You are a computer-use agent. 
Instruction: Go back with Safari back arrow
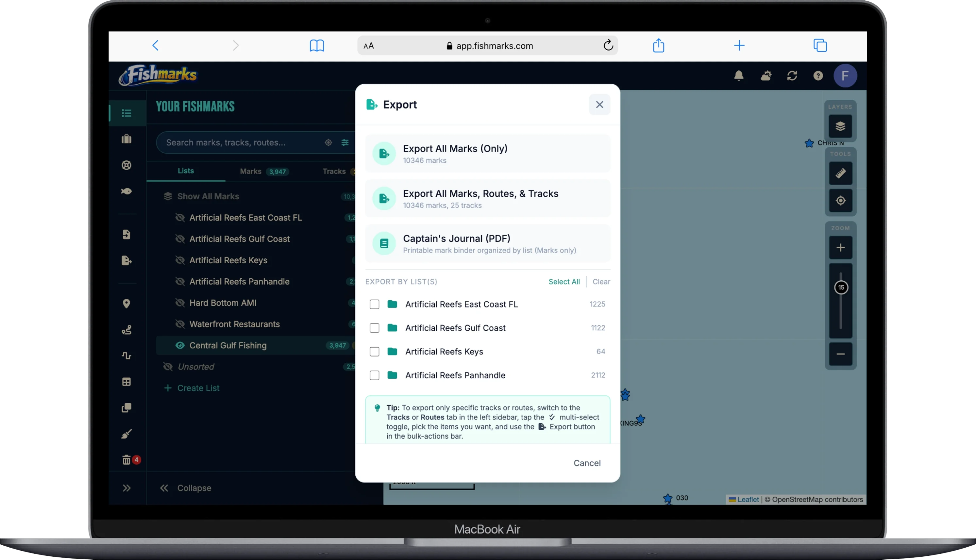[156, 45]
